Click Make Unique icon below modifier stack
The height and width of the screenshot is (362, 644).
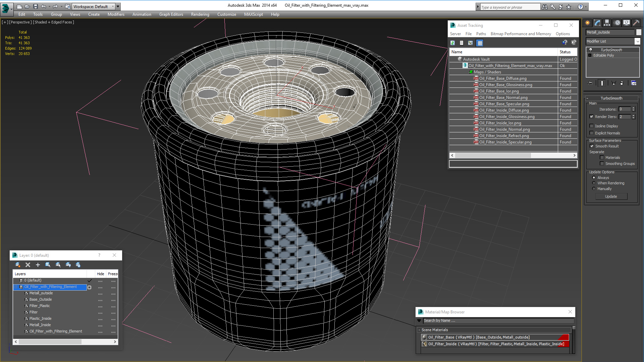[x=613, y=83]
